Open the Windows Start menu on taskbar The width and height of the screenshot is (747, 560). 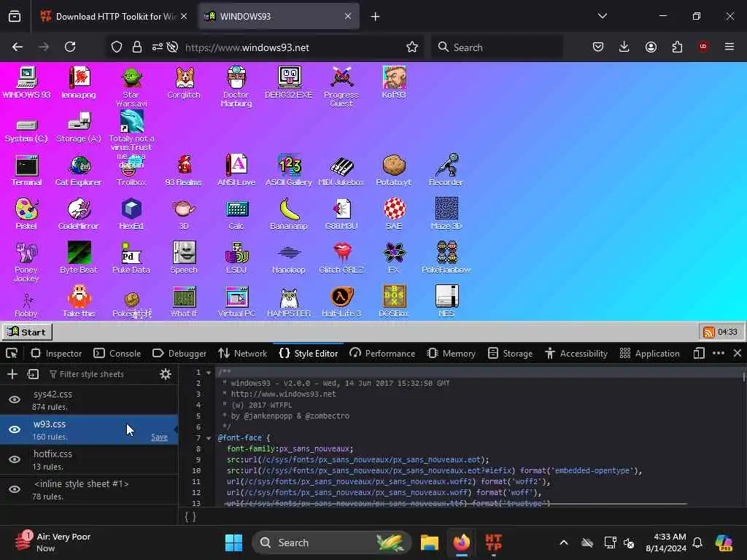coord(233,542)
